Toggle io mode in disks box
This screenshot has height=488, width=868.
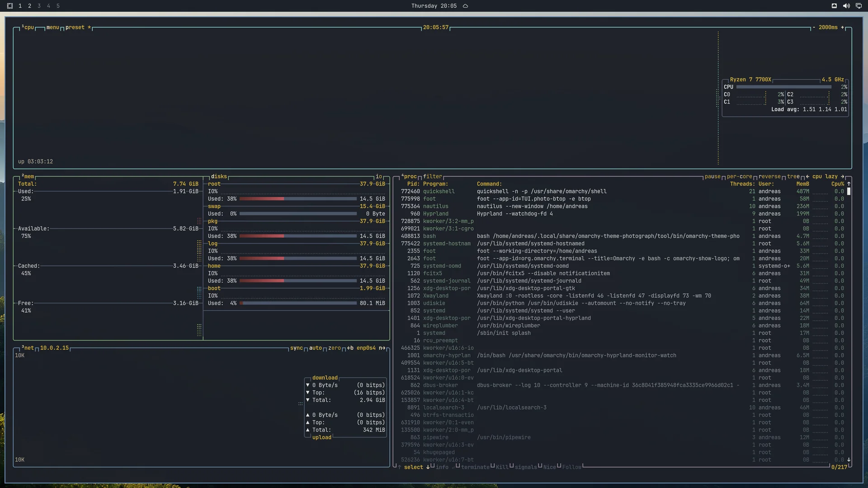coord(379,177)
